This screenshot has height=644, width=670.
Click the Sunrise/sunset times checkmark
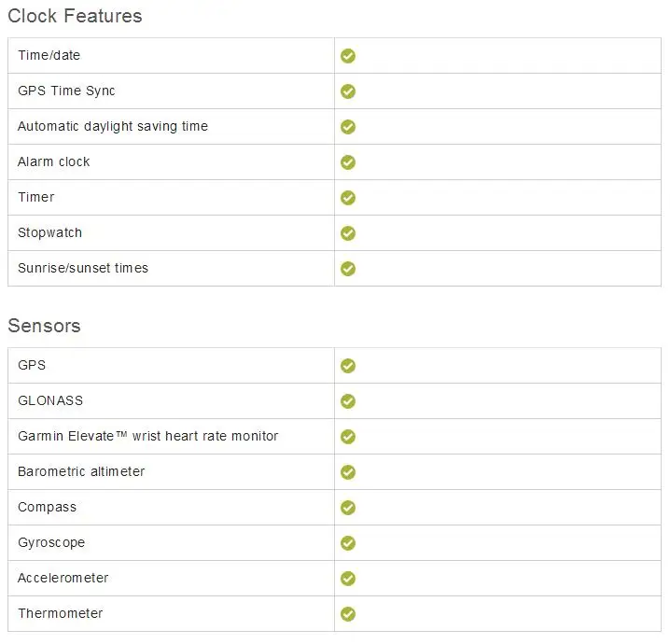[x=348, y=269]
